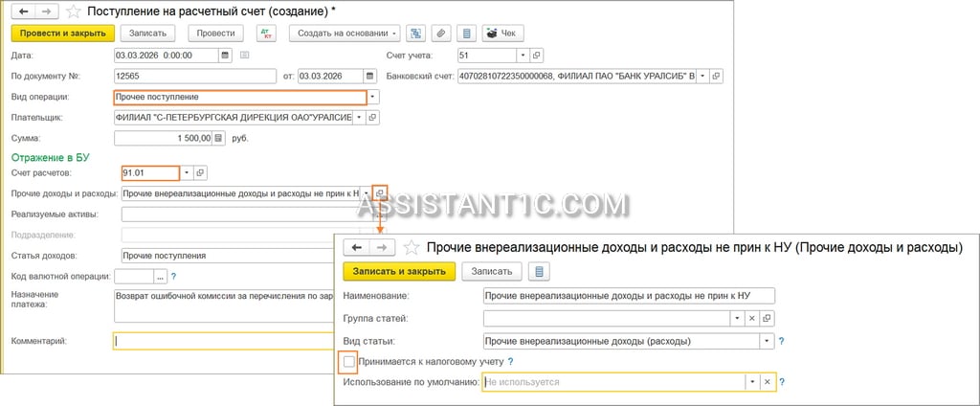
Task: Click the Статья доходов field with Прочие поступления
Action: [x=228, y=256]
